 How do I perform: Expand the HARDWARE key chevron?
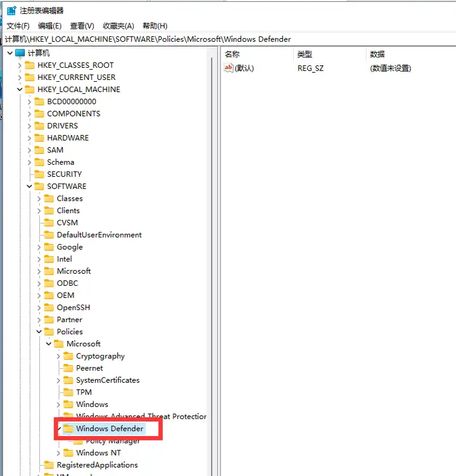click(29, 138)
